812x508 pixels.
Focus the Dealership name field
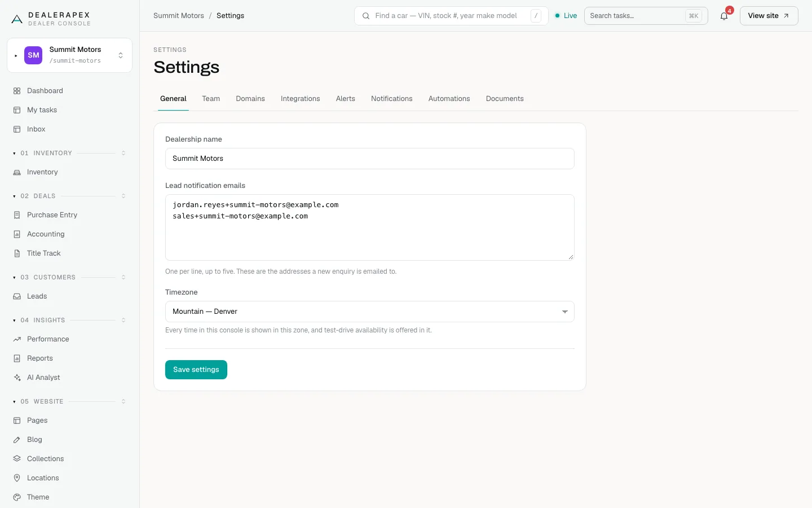(370, 159)
